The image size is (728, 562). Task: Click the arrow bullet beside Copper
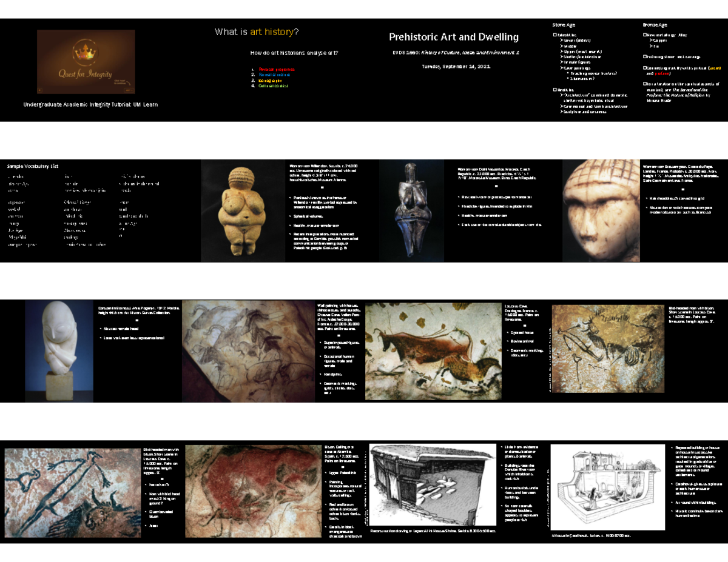coord(652,41)
